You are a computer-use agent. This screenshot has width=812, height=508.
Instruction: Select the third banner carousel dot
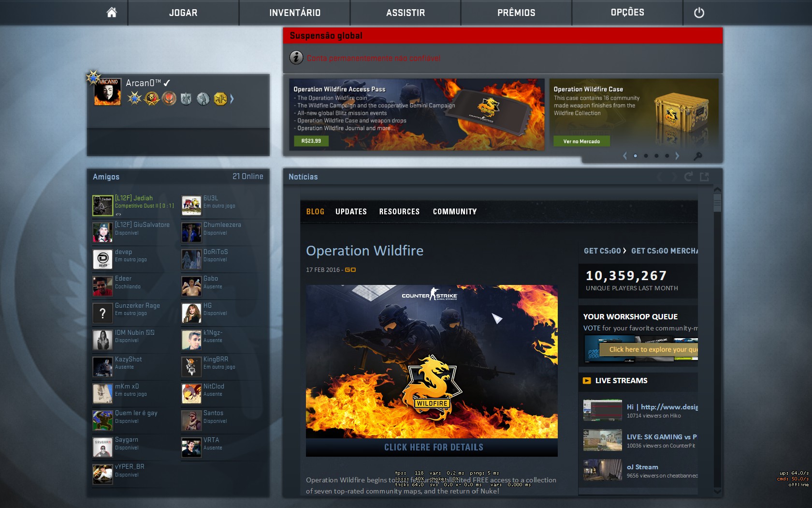click(656, 156)
